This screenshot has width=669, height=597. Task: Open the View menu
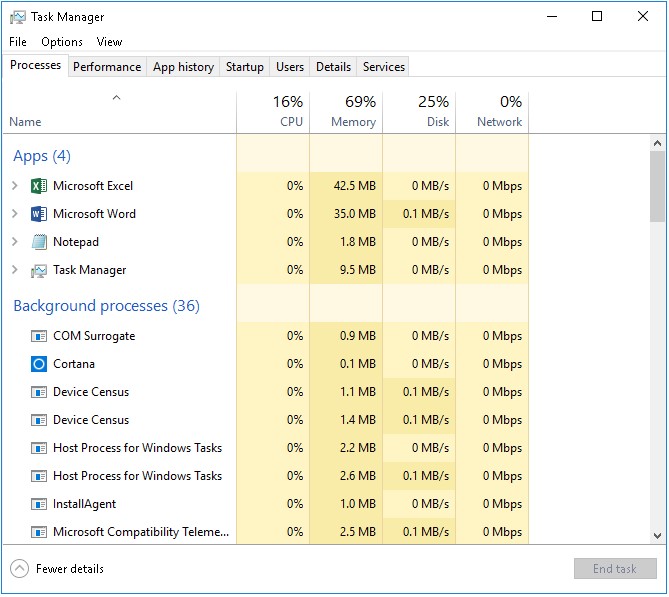pyautogui.click(x=109, y=42)
